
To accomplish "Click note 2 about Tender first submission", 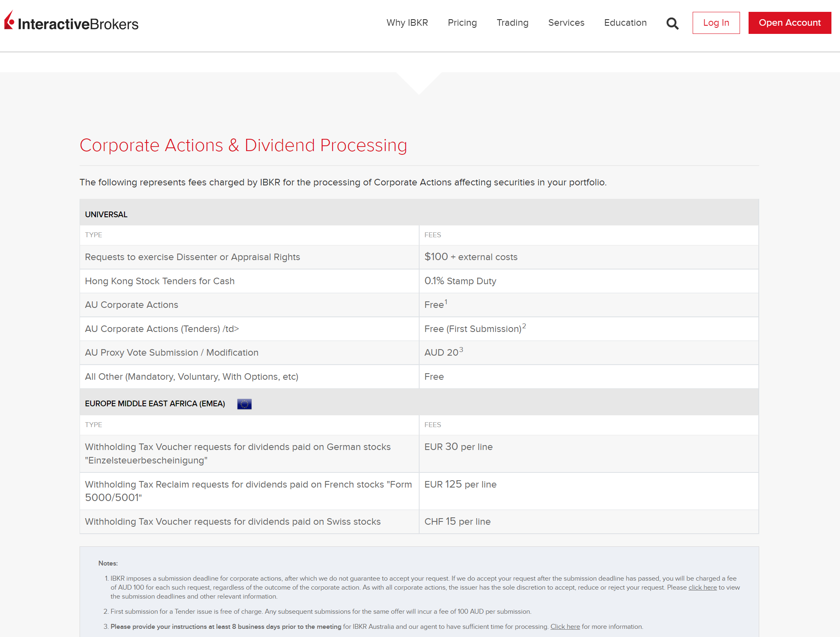I will [x=321, y=611].
